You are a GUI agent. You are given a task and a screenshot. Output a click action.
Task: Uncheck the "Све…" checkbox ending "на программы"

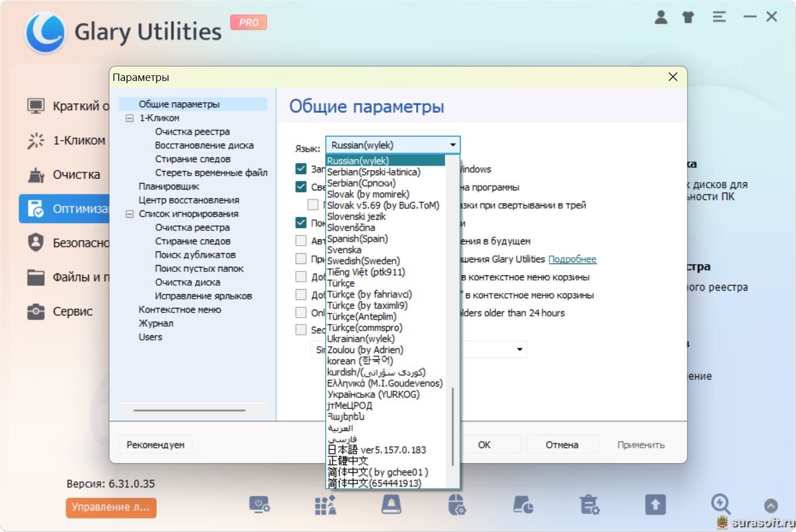301,186
